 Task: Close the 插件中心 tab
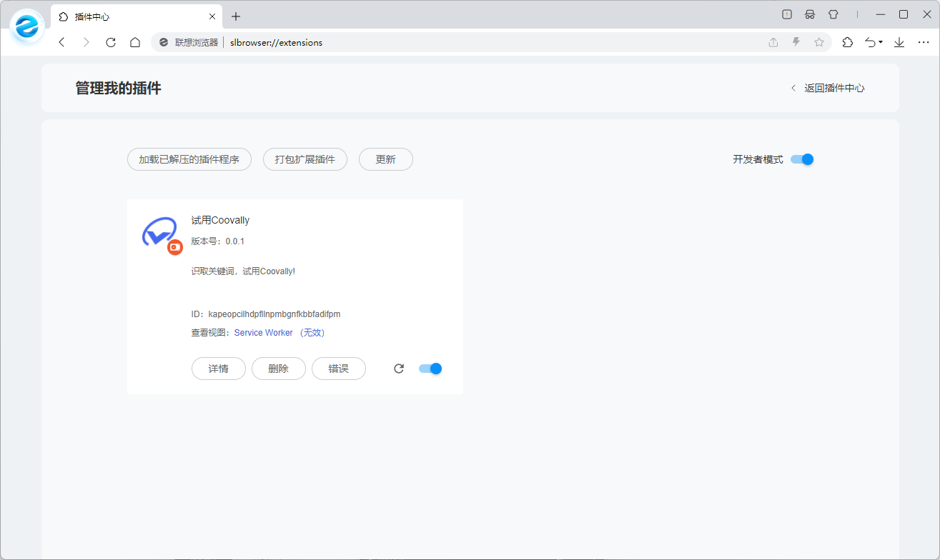coord(212,16)
